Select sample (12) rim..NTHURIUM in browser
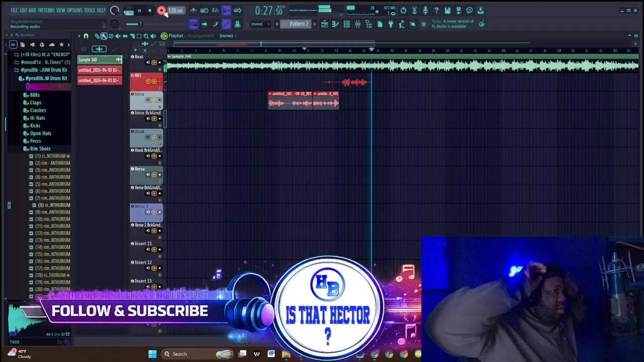The width and height of the screenshot is (644, 362). [x=50, y=233]
